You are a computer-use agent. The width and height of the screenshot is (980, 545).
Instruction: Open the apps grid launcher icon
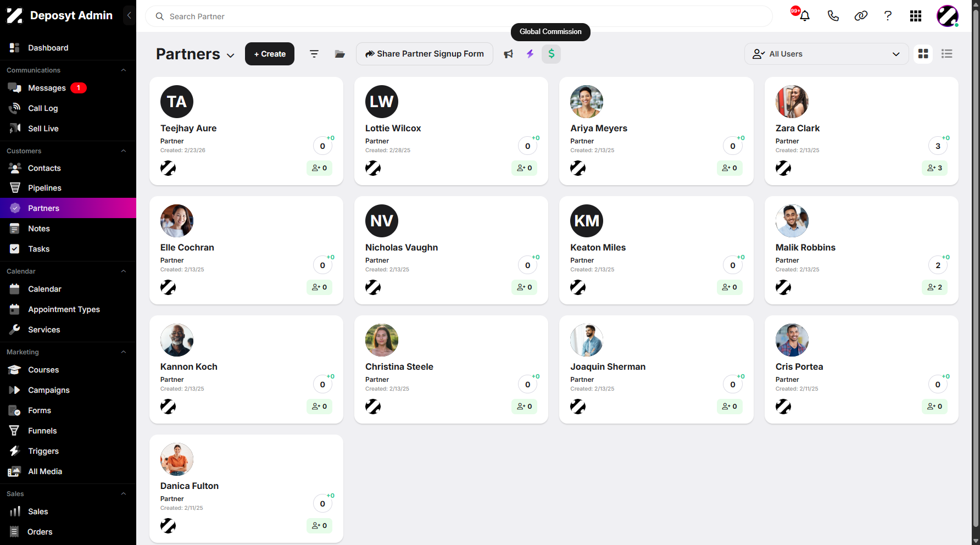[916, 16]
